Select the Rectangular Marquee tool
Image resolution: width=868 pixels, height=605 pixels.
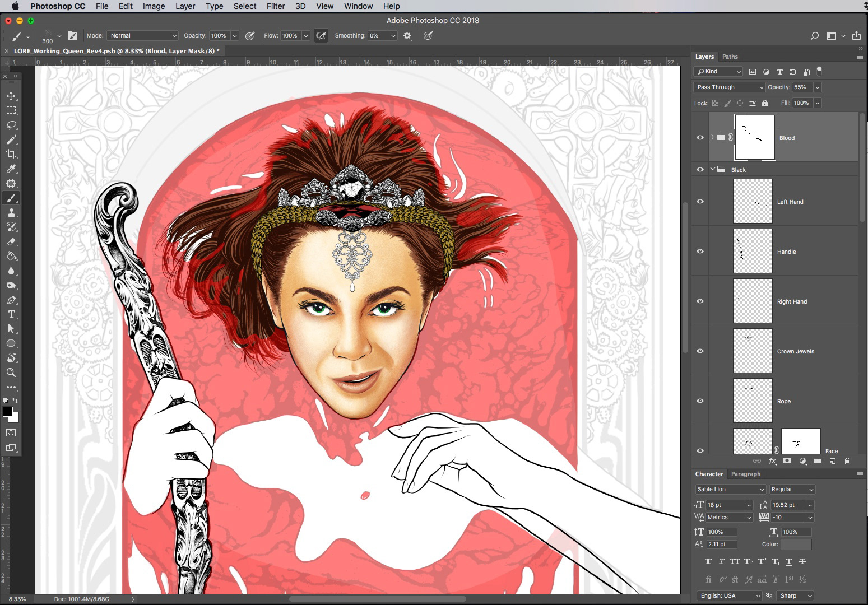point(11,110)
